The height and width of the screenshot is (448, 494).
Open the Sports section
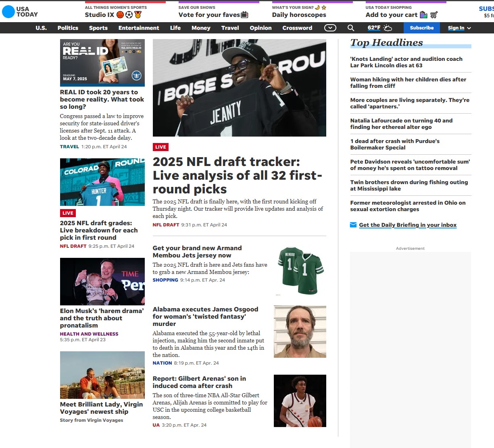98,28
